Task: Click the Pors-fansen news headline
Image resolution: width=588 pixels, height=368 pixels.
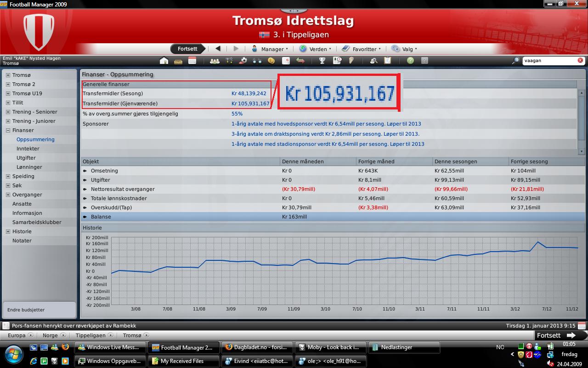Action: click(x=74, y=326)
